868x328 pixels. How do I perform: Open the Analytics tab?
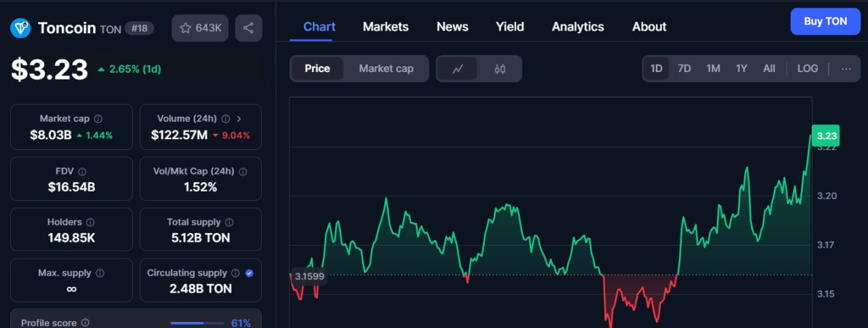tap(578, 26)
